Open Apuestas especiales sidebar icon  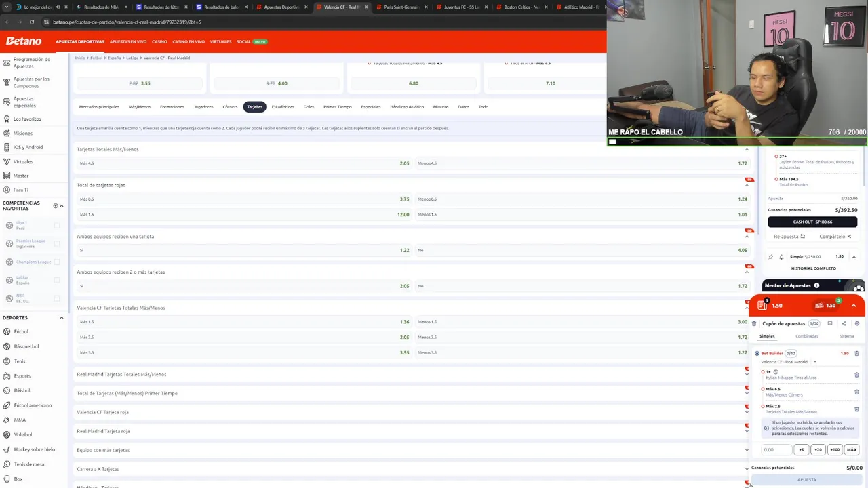coord(6,102)
